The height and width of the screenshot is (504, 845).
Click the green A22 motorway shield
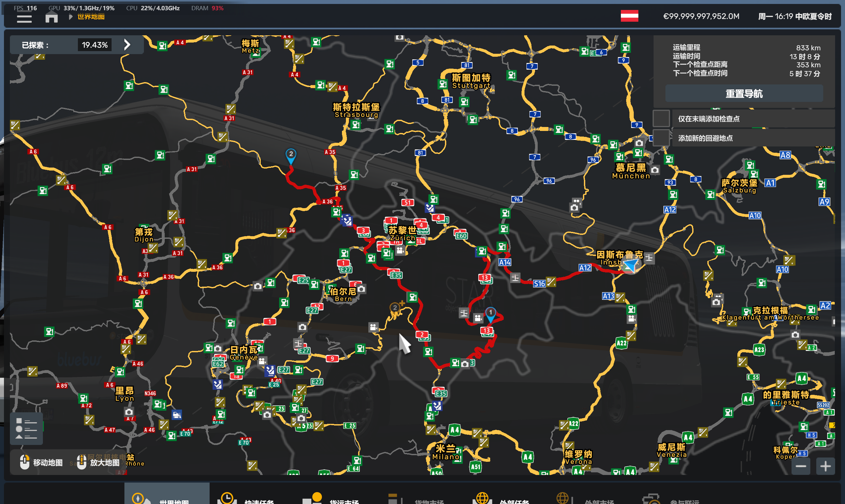coord(622,343)
